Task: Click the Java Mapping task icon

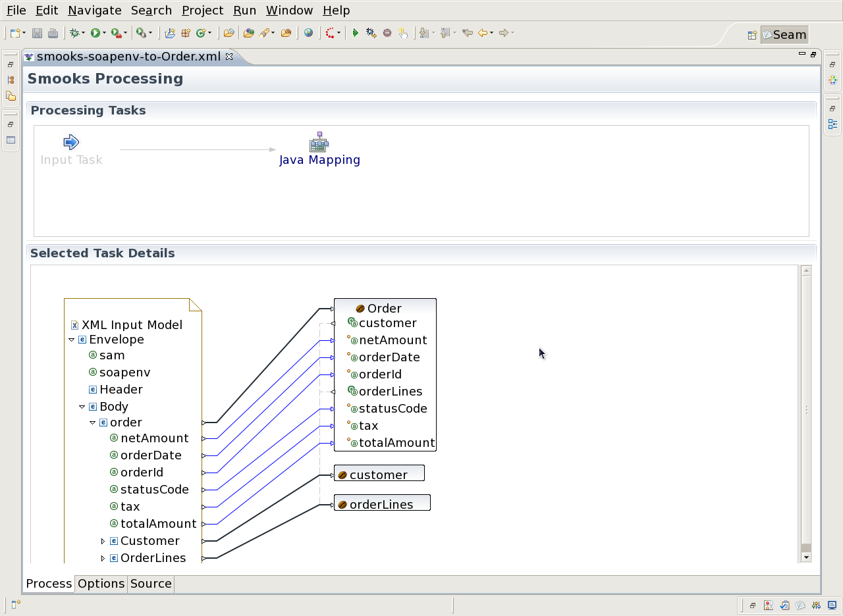Action: [319, 142]
